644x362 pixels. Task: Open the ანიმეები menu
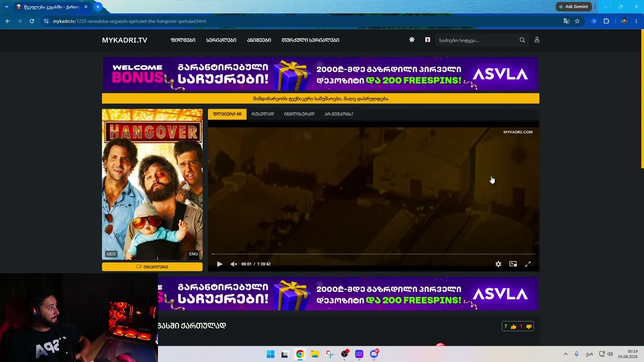pyautogui.click(x=259, y=40)
